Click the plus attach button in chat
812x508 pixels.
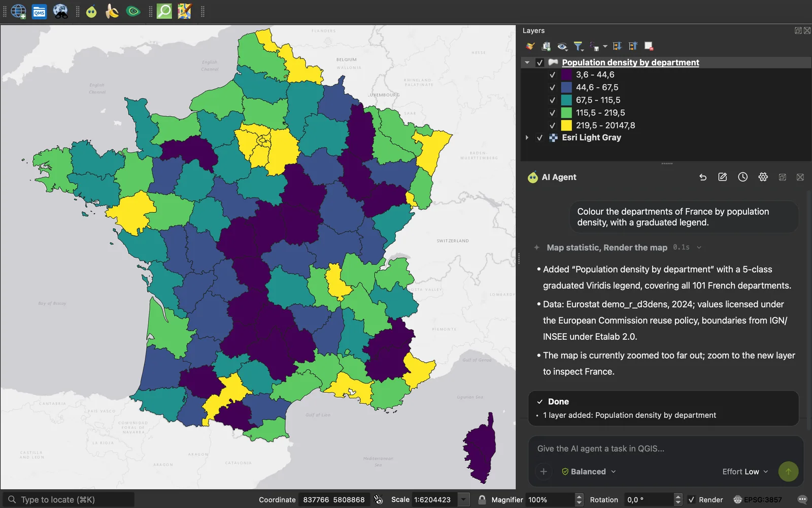[x=544, y=471]
